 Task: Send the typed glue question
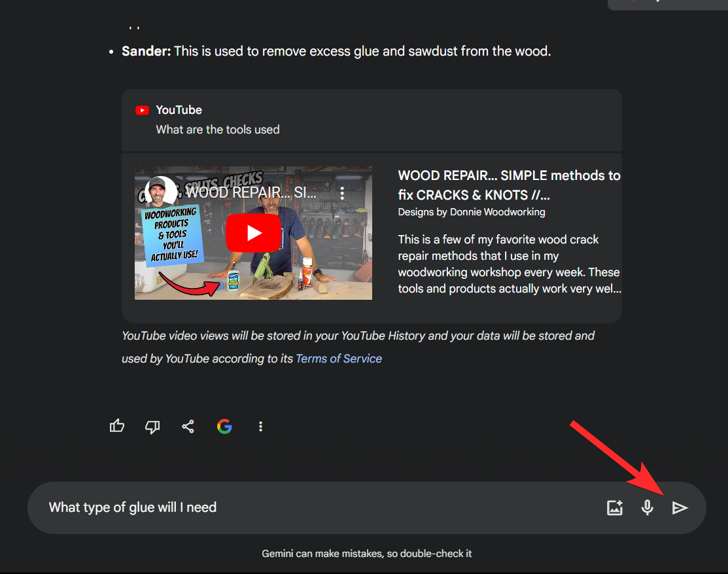click(680, 508)
